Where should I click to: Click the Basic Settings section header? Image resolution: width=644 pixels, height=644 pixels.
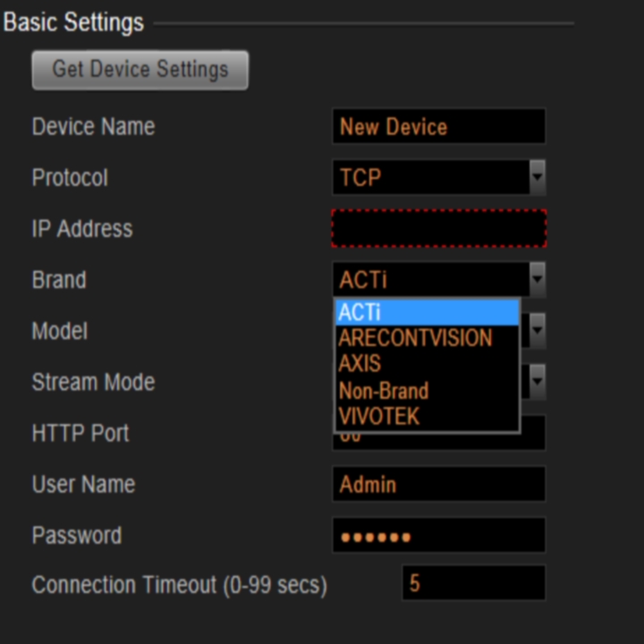pos(73,22)
